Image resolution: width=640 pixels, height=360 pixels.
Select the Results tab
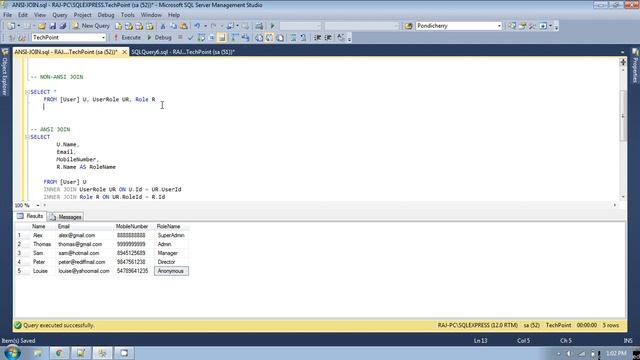pos(30,216)
